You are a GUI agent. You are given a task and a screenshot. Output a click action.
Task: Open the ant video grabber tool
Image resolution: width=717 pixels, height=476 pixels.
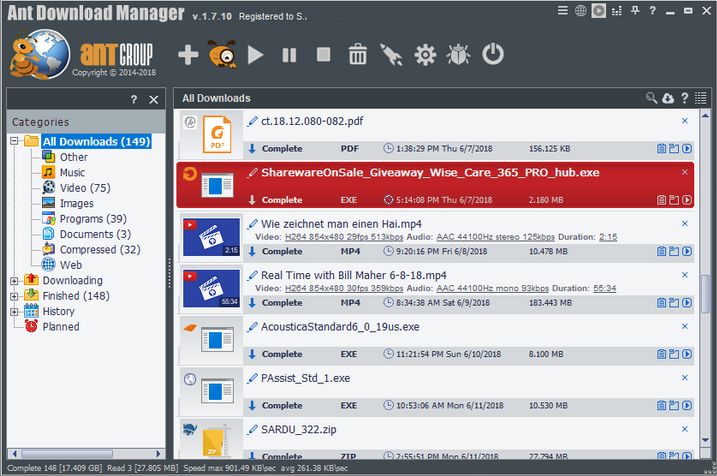tap(223, 54)
